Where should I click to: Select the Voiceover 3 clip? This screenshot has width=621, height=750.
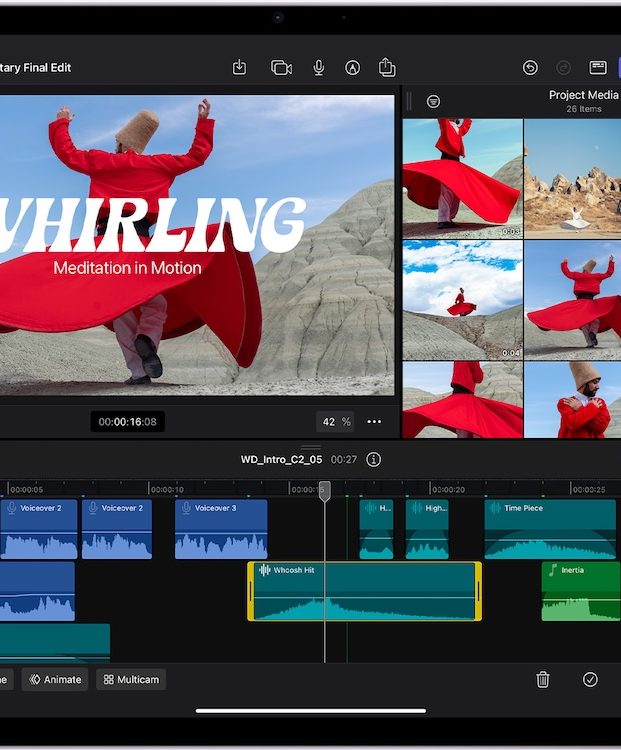click(x=221, y=529)
